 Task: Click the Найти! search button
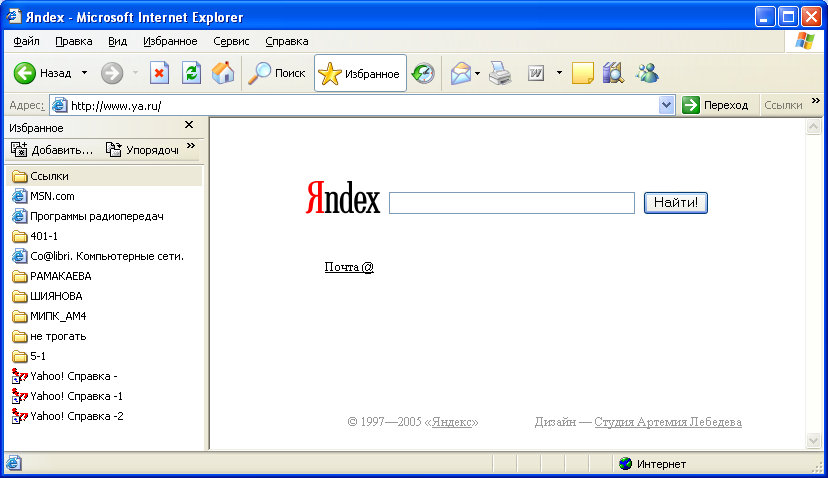pyautogui.click(x=675, y=203)
